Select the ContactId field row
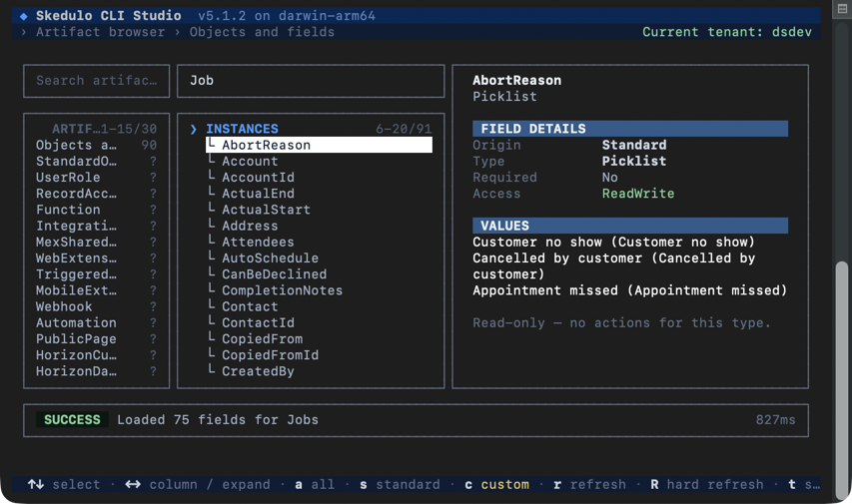 (319, 322)
